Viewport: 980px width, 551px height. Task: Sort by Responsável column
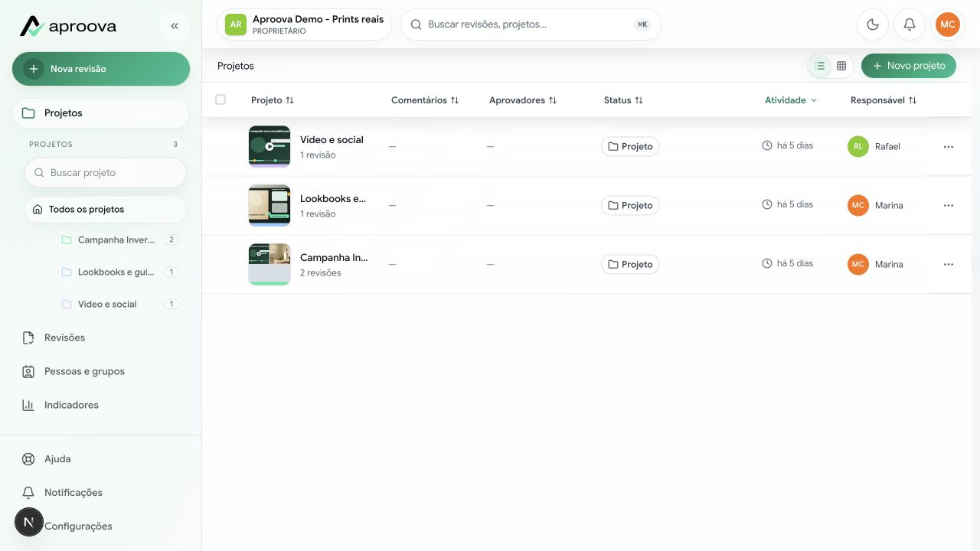[x=884, y=100]
